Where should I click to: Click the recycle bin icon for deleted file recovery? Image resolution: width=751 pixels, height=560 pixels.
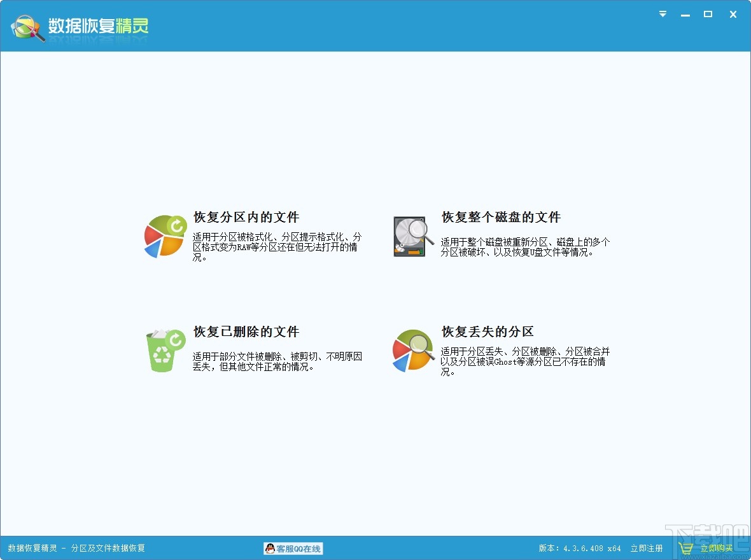pos(165,351)
